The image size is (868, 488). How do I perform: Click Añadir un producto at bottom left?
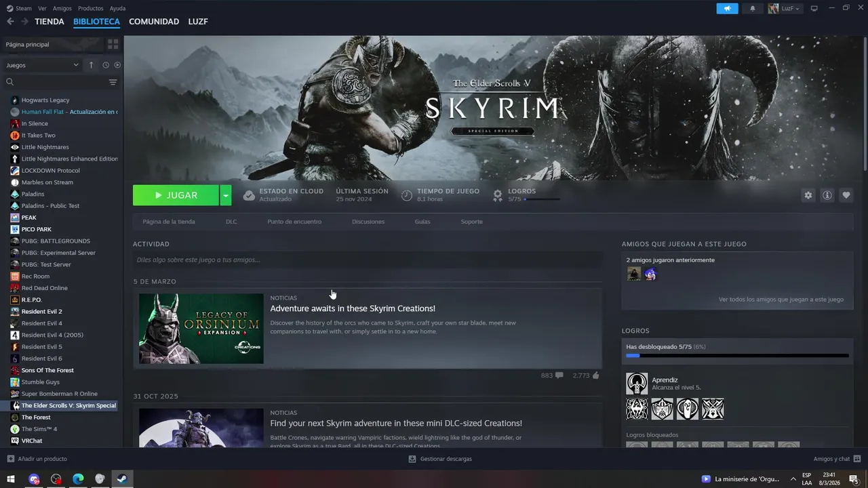tap(37, 459)
